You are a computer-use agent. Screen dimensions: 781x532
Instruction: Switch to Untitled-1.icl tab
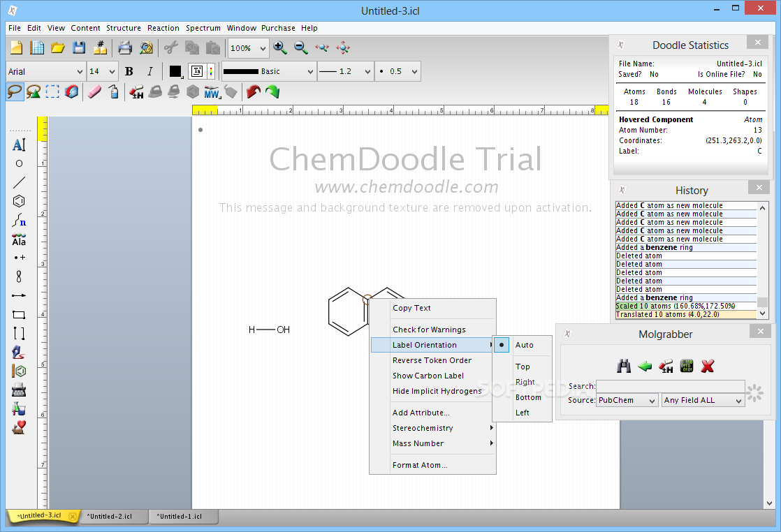(x=180, y=517)
